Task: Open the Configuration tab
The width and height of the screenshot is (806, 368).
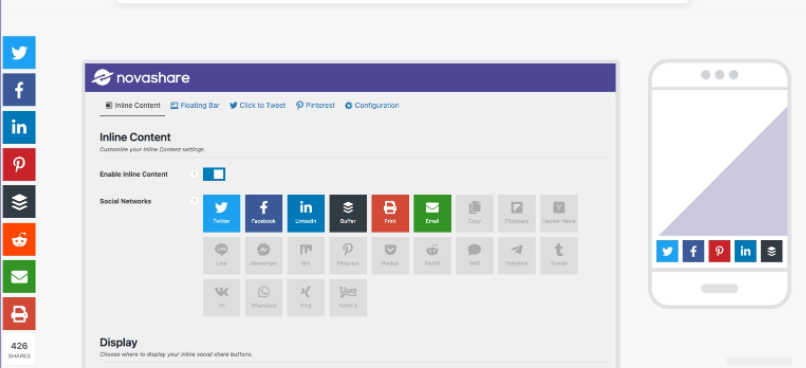Action: tap(372, 105)
